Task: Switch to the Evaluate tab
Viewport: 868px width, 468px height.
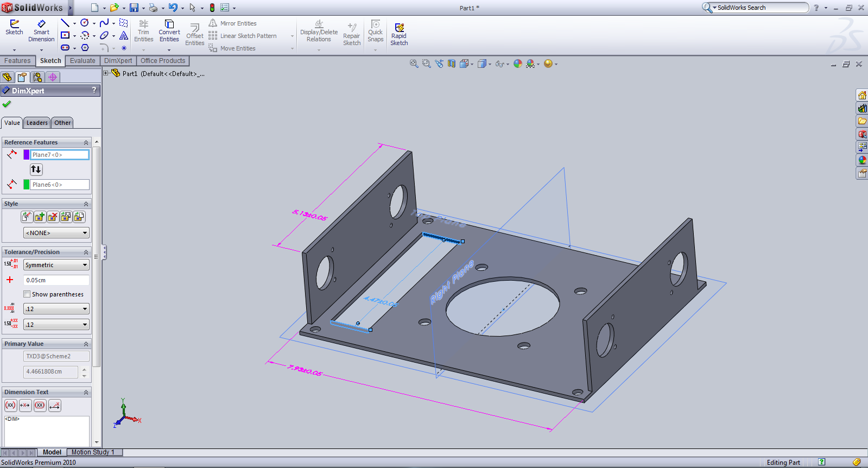Action: pyautogui.click(x=83, y=61)
